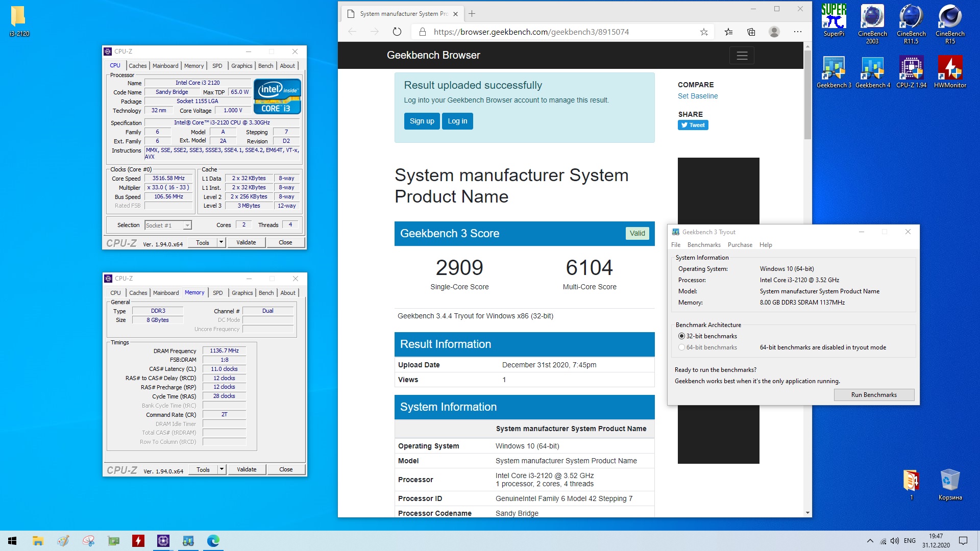Launch Geekbench 4 desktop shortcut

tap(872, 72)
